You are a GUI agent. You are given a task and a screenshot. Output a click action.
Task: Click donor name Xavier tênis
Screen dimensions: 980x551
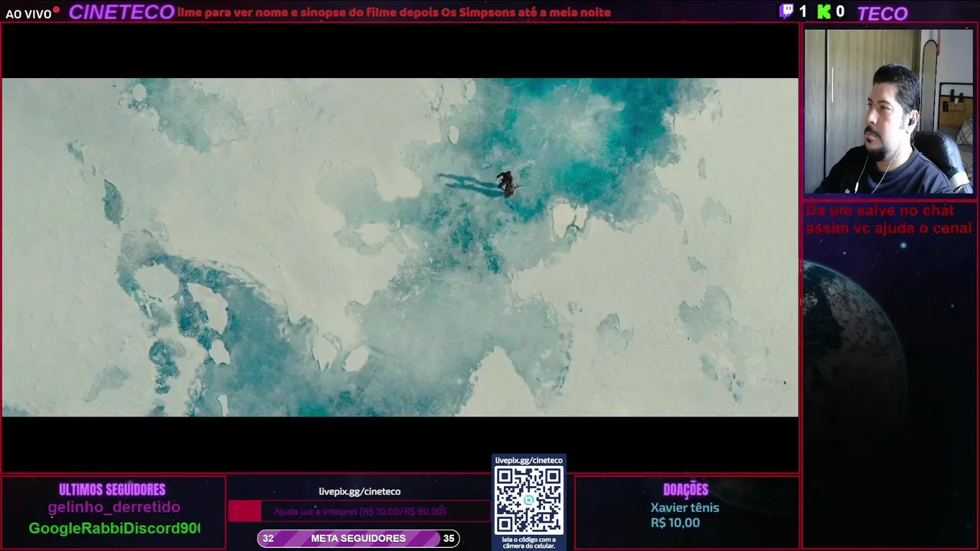685,507
